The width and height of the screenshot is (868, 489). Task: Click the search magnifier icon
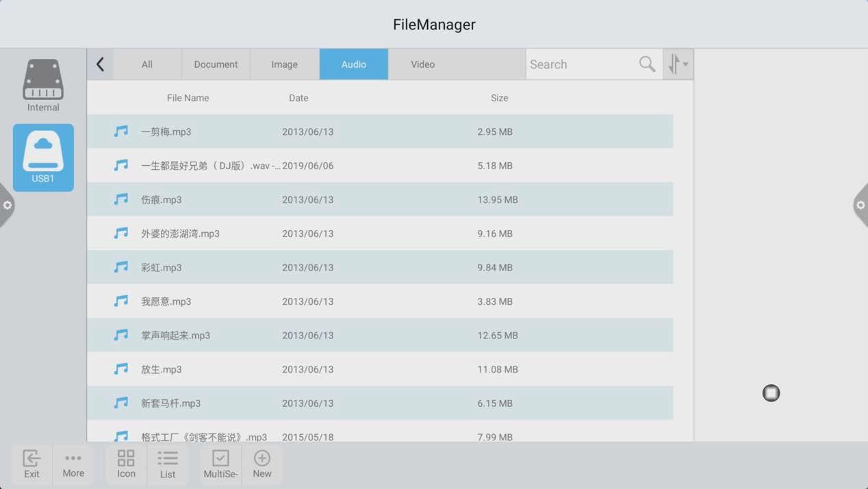tap(647, 64)
